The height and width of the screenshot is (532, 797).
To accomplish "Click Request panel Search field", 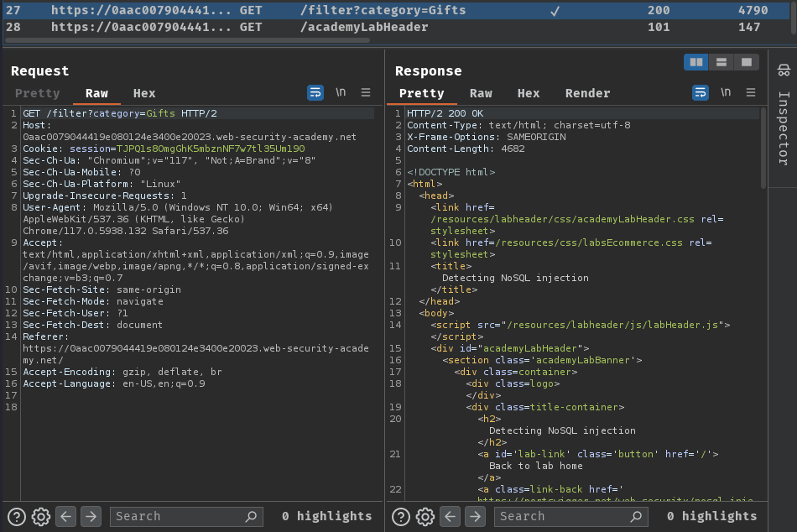I will pyautogui.click(x=186, y=517).
